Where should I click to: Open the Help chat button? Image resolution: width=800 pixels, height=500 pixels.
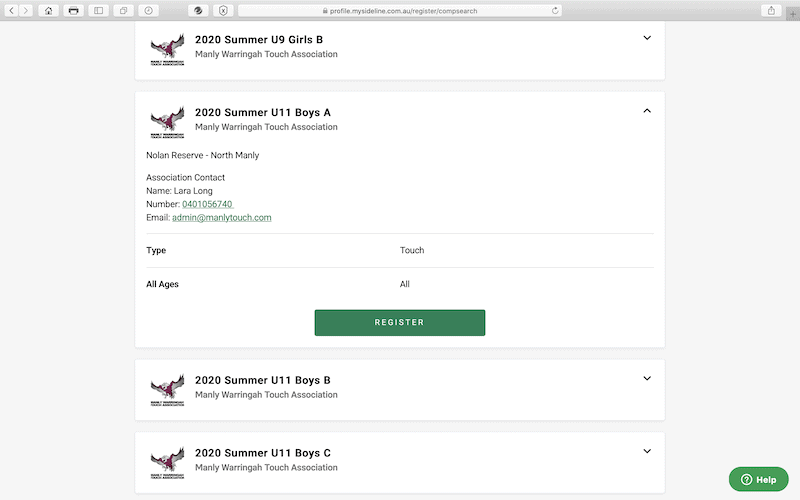[x=758, y=479]
